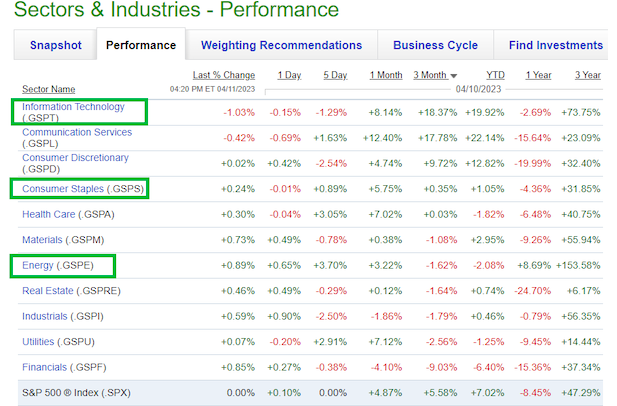The width and height of the screenshot is (617, 406).
Task: Click Real Estate 1 Year value -24.70%
Action: (x=532, y=291)
